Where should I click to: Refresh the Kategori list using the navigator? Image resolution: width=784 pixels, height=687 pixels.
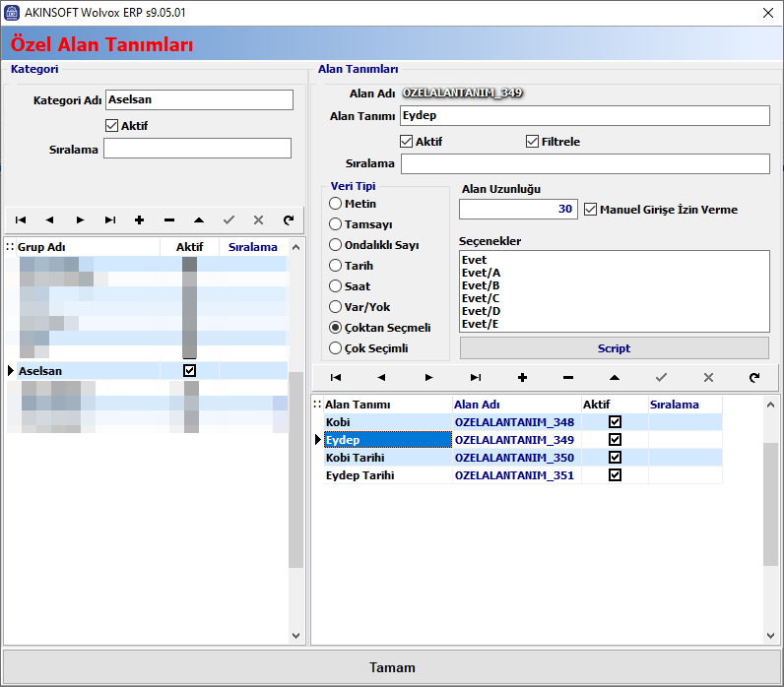point(288,220)
